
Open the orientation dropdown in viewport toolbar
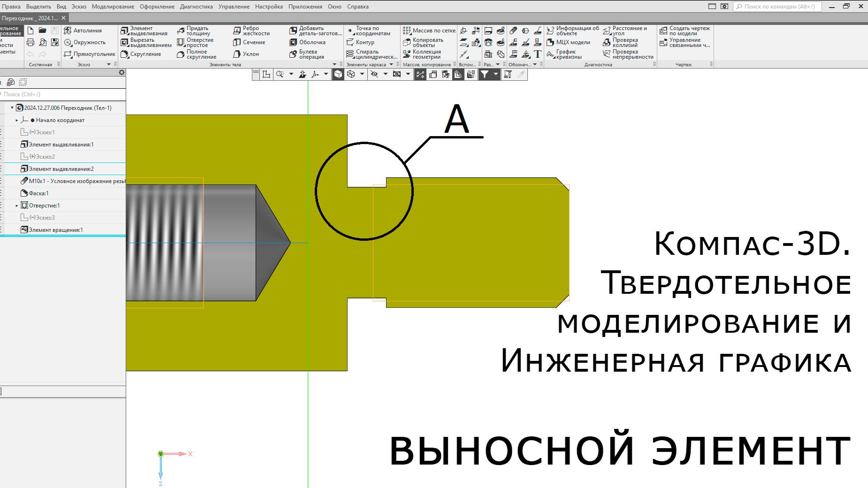click(362, 74)
